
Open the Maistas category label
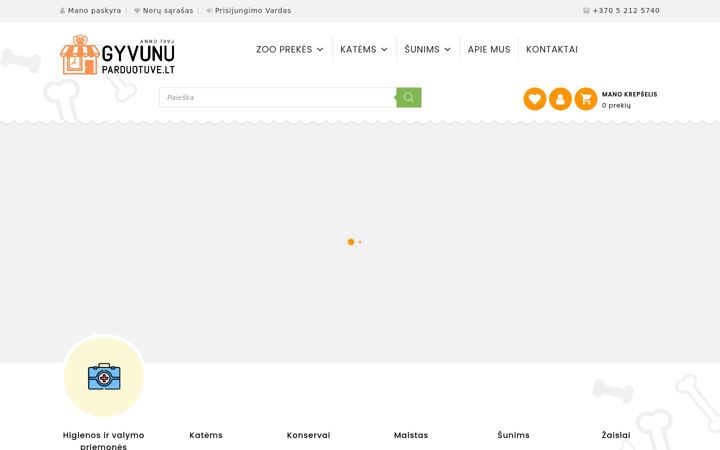[x=411, y=435]
